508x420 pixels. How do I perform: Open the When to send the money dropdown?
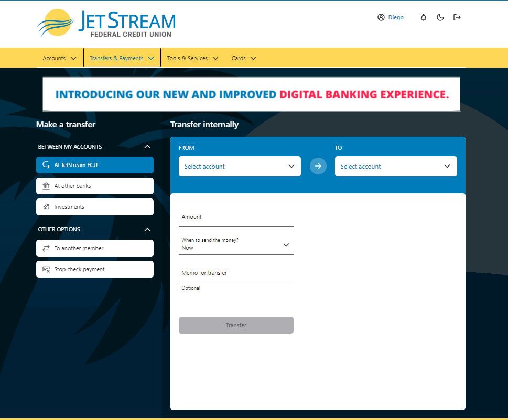286,244
